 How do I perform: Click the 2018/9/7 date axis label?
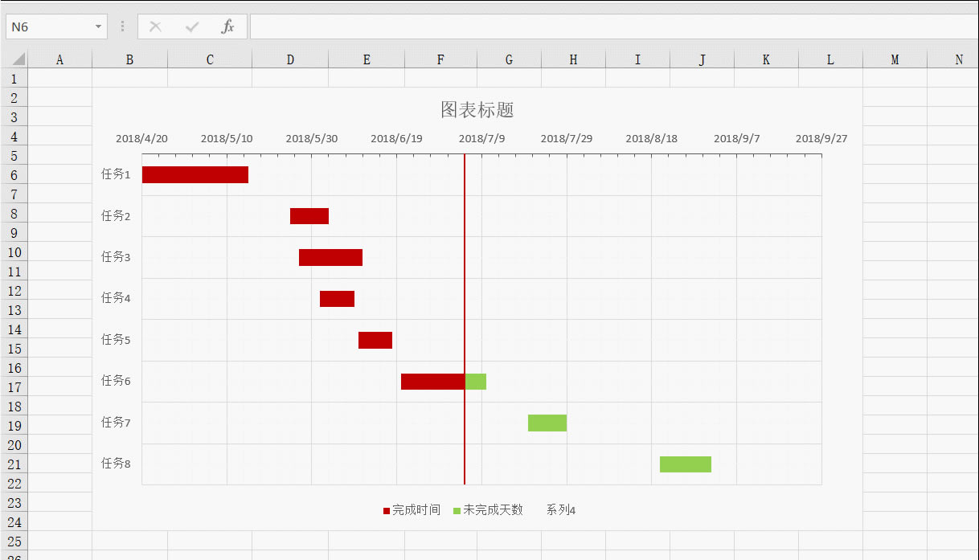pos(737,138)
